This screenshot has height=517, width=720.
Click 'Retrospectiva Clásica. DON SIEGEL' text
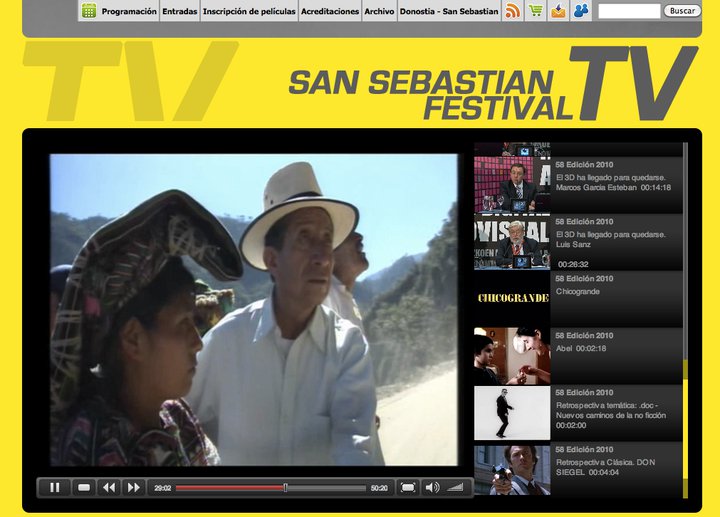coord(605,467)
